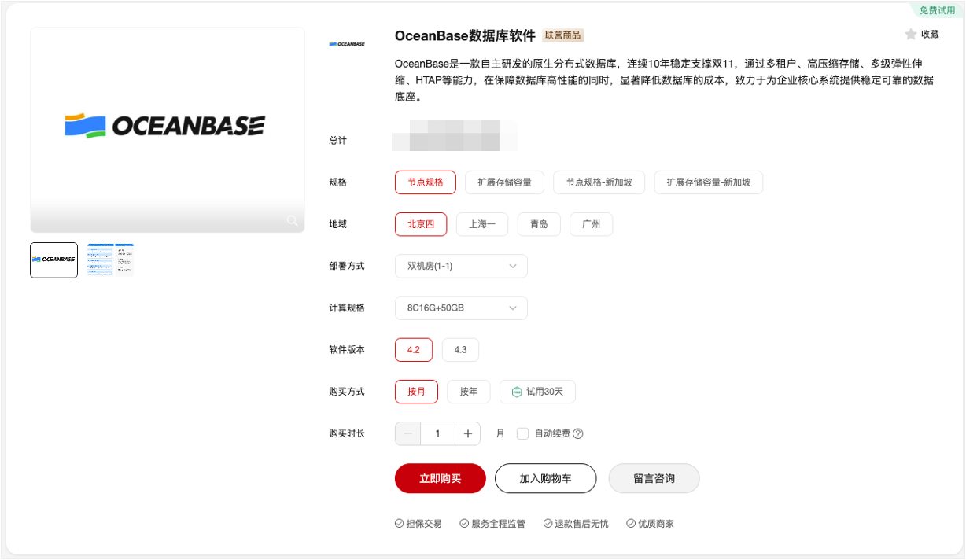This screenshot has height=560, width=966.
Task: Click the Add to Cart button
Action: point(546,478)
